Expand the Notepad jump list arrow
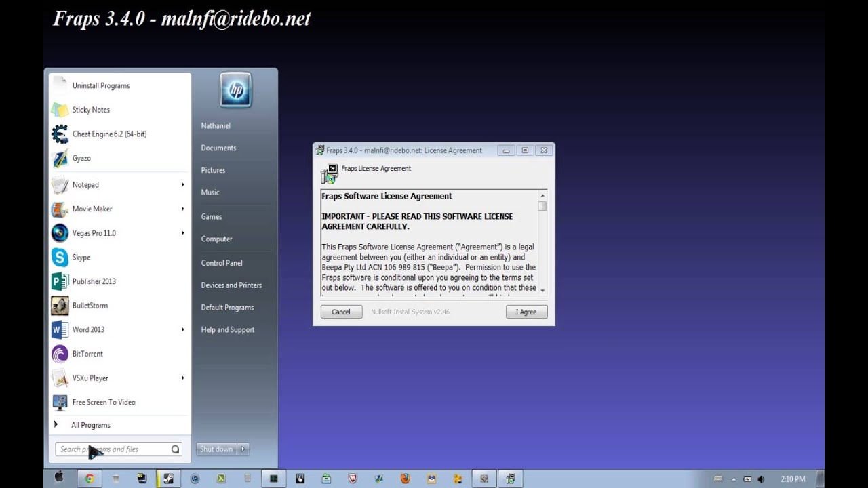 (182, 185)
